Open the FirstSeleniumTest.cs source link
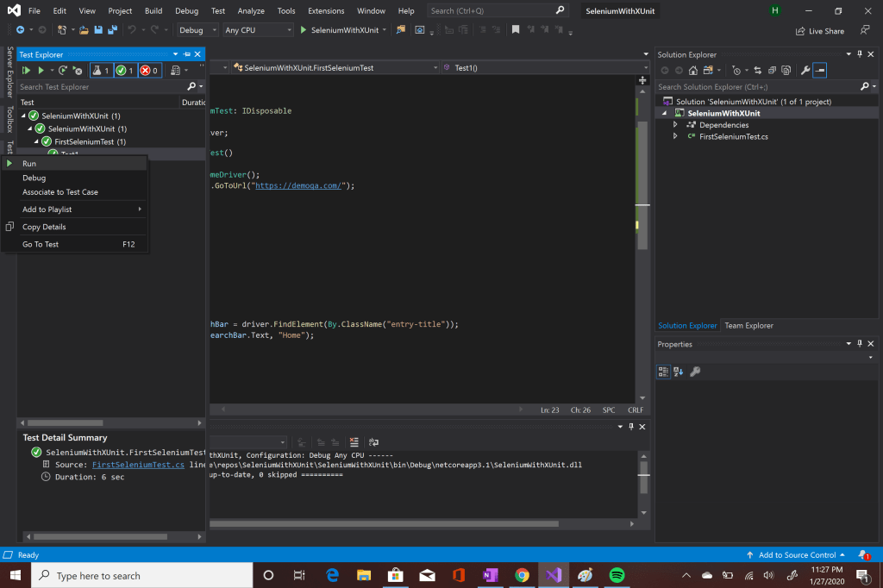This screenshot has height=588, width=883. 138,465
